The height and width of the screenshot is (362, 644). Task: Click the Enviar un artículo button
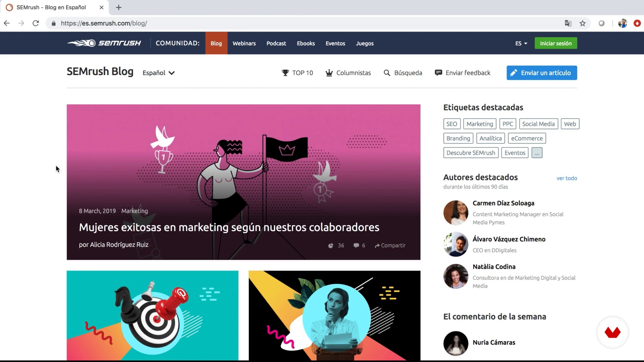tap(542, 73)
